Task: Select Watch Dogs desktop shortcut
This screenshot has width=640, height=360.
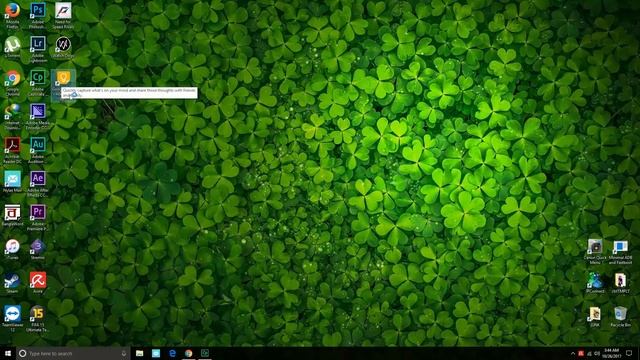Action: pyautogui.click(x=63, y=47)
